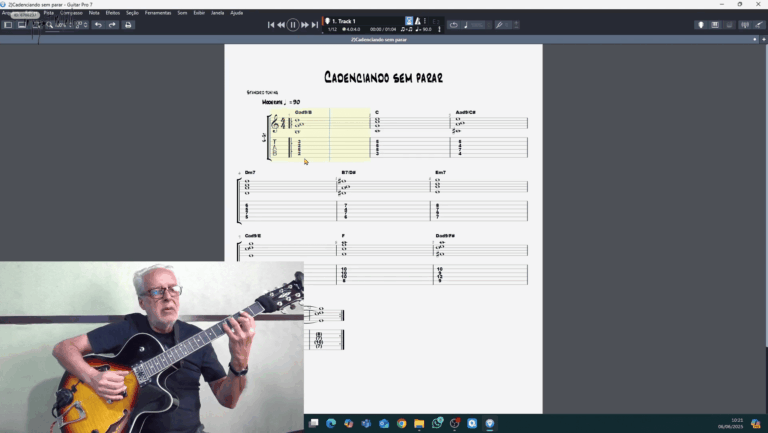Viewport: 768px width, 433px height.
Task: Click the redo arrow
Action: tap(111, 25)
